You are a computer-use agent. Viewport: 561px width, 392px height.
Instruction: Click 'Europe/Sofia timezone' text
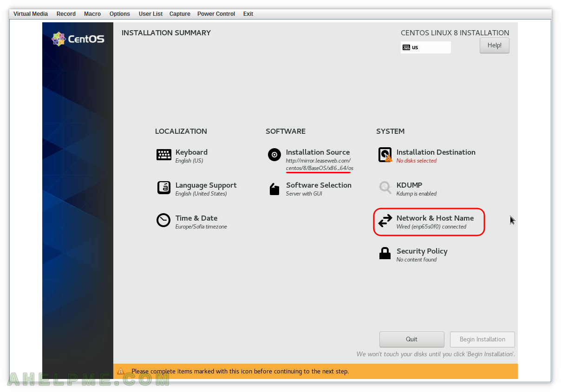tap(201, 227)
